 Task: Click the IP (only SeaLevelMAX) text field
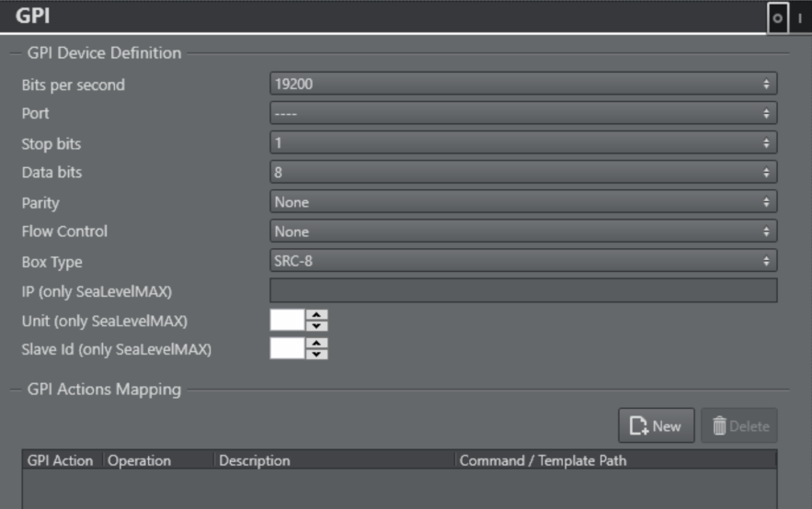(523, 291)
